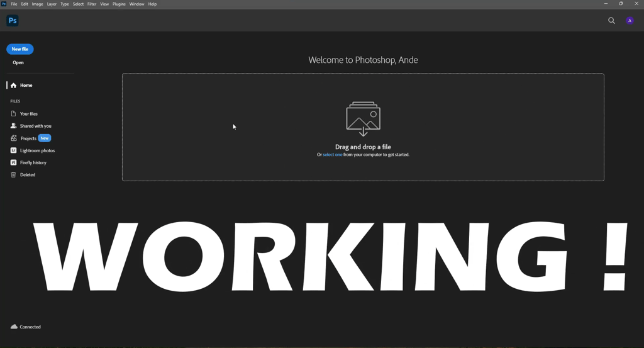Click the 'Drag and drop a file' text
644x348 pixels.
pyautogui.click(x=363, y=147)
